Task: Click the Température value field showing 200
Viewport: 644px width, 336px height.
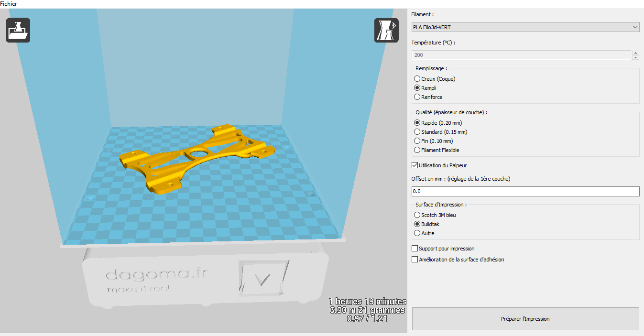Action: click(521, 55)
